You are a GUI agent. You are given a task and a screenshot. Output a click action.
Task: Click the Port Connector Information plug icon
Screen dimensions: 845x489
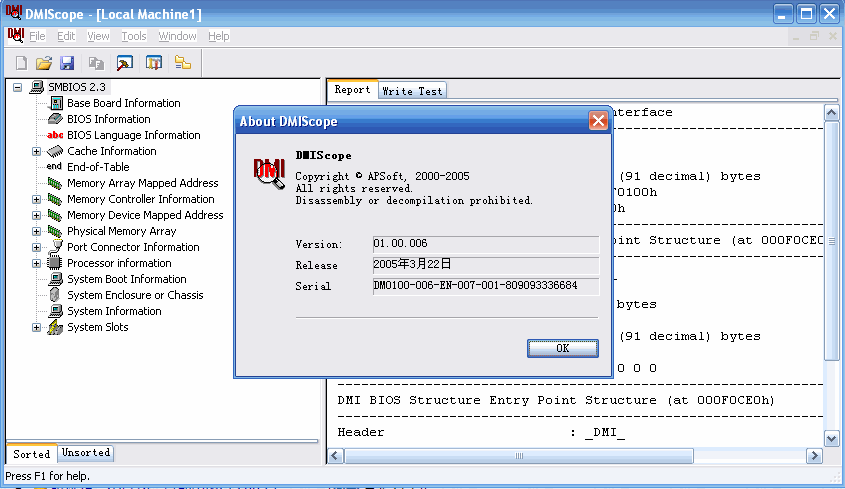pyautogui.click(x=56, y=247)
